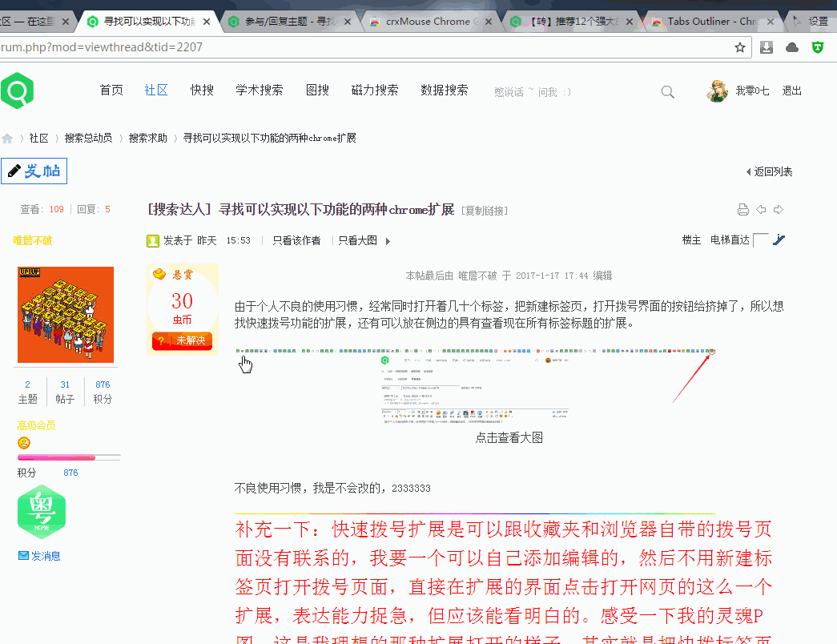837x644 pixels.
Task: Click the download extension icon in toolbar
Action: coord(767,47)
